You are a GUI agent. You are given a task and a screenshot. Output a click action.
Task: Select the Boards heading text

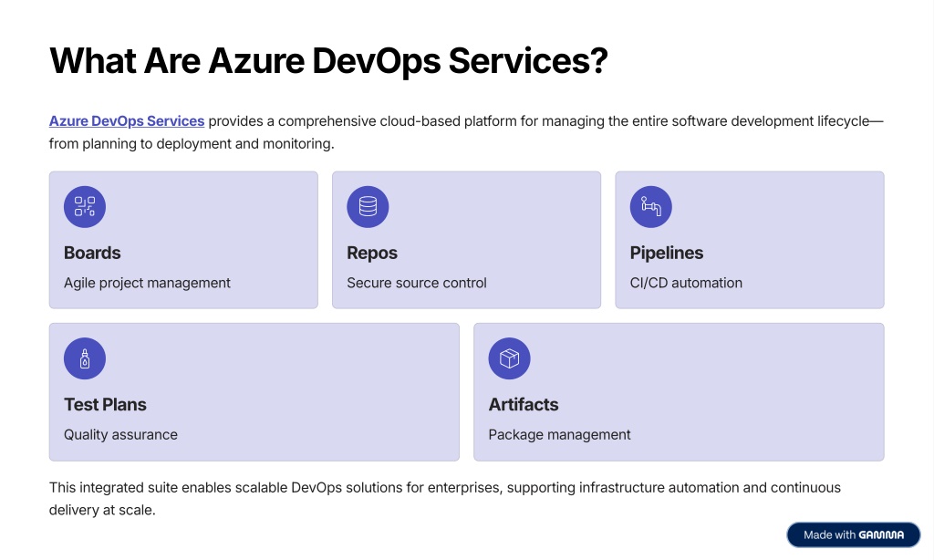coord(92,253)
